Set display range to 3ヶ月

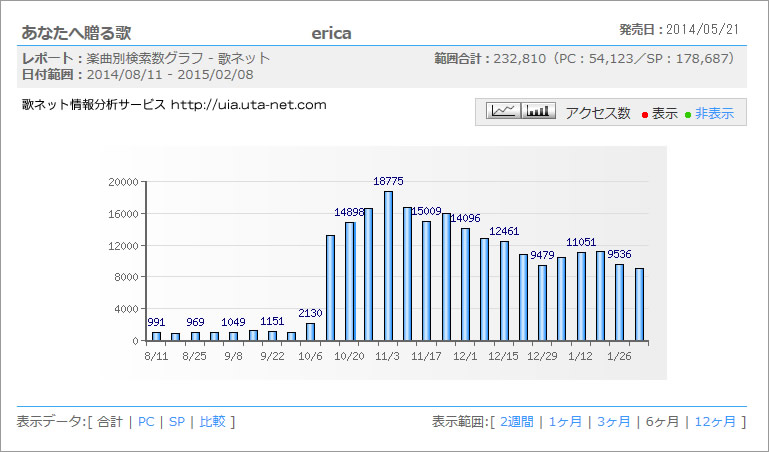[x=614, y=422]
